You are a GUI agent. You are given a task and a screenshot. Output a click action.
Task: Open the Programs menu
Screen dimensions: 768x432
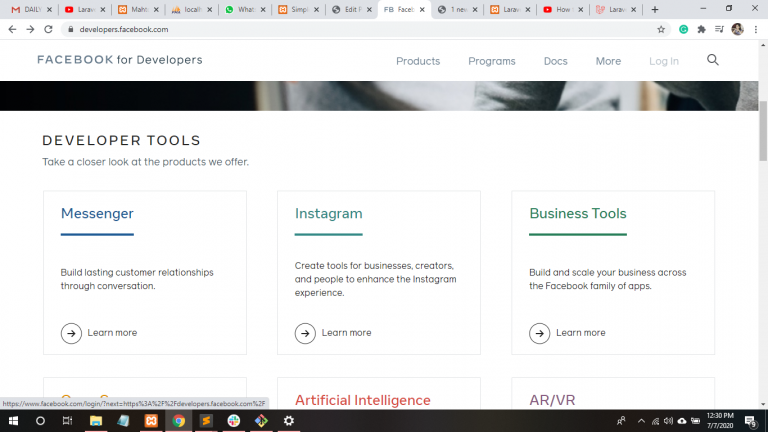coord(492,61)
